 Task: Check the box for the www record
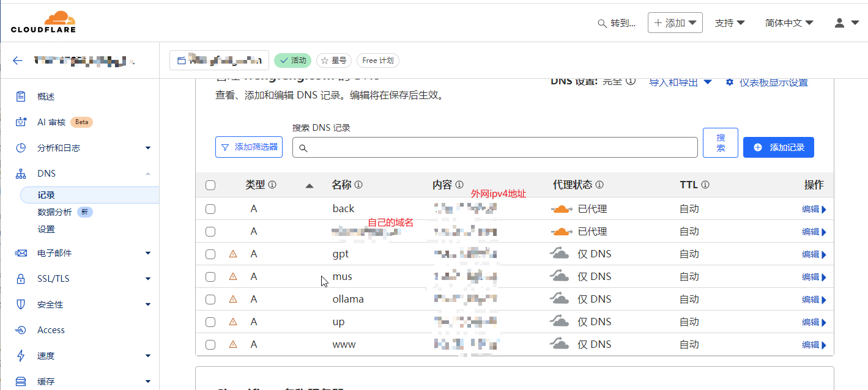click(210, 345)
